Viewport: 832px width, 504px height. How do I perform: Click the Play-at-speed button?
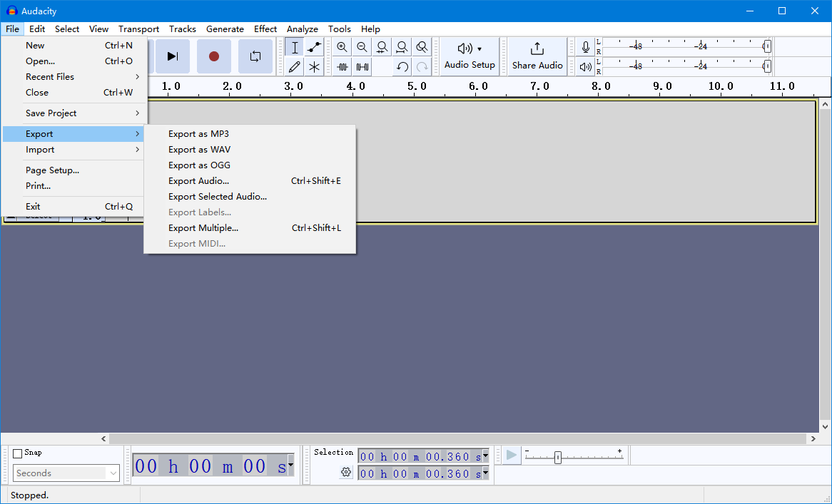(512, 456)
